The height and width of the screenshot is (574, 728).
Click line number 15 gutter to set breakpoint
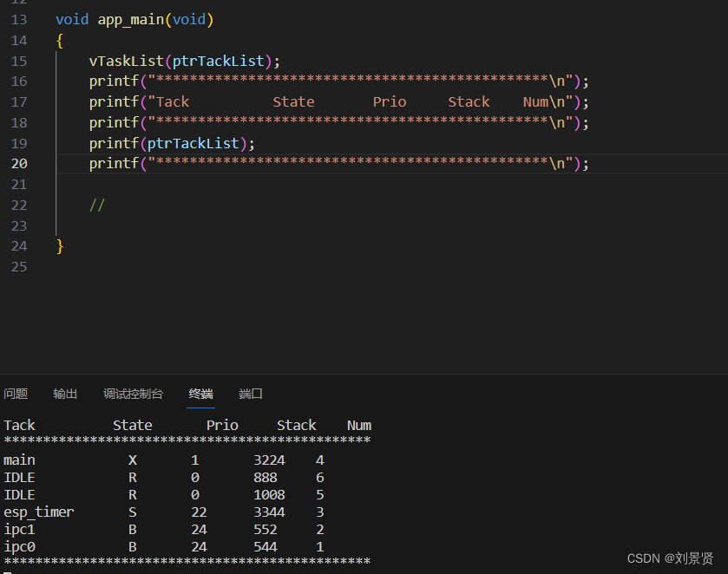[18, 61]
